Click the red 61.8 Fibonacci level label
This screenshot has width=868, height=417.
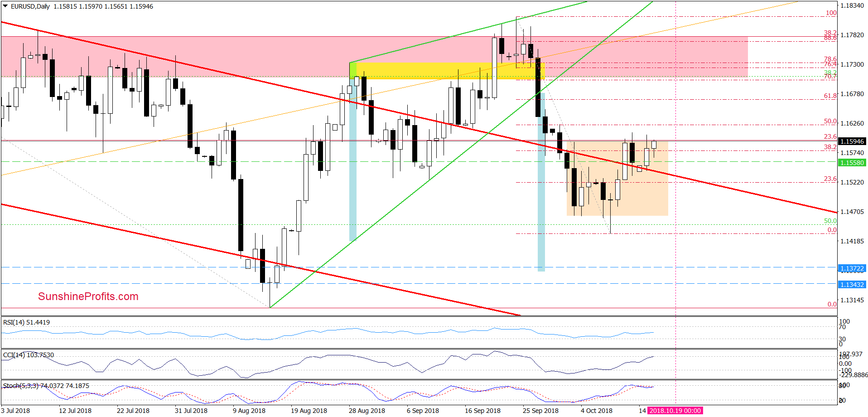click(x=830, y=96)
